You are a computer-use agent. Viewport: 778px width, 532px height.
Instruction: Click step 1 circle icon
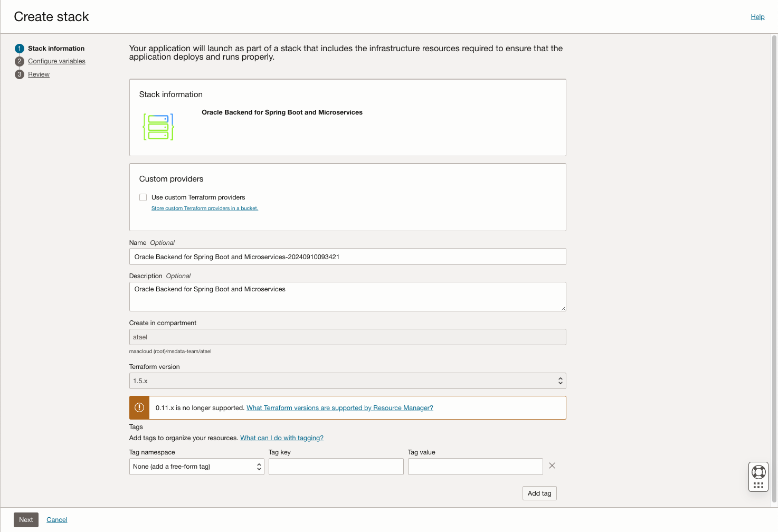click(20, 49)
